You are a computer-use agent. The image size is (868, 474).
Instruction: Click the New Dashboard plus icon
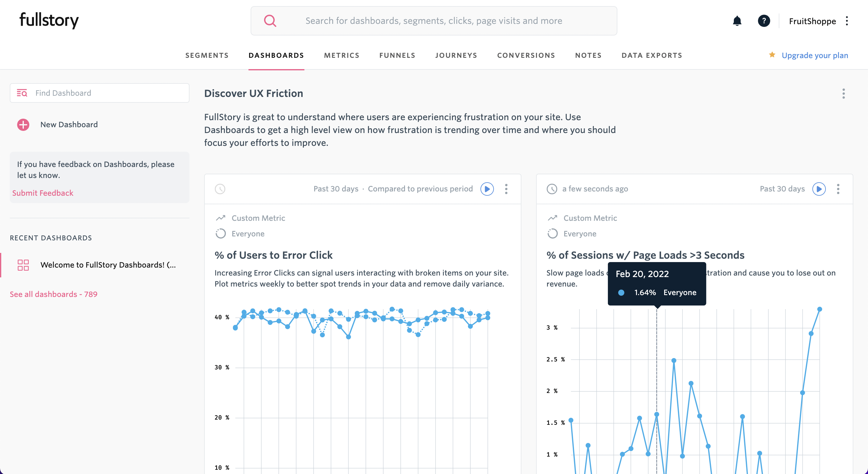[x=23, y=124]
